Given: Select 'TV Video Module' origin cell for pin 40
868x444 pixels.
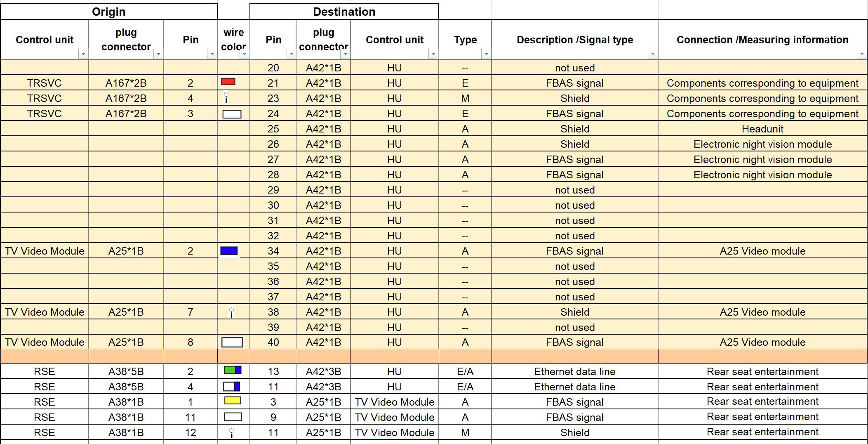Looking at the screenshot, I should [45, 342].
